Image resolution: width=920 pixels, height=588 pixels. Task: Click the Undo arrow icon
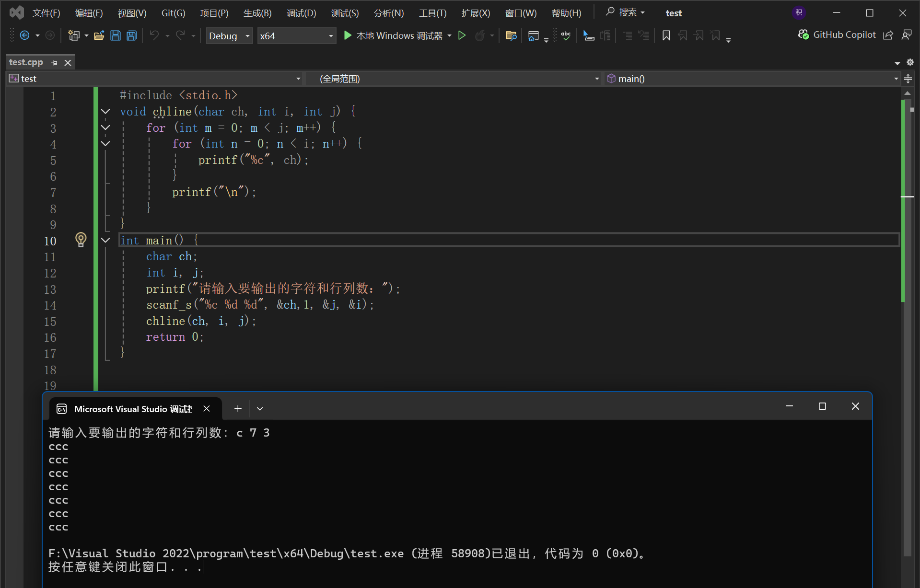tap(154, 35)
